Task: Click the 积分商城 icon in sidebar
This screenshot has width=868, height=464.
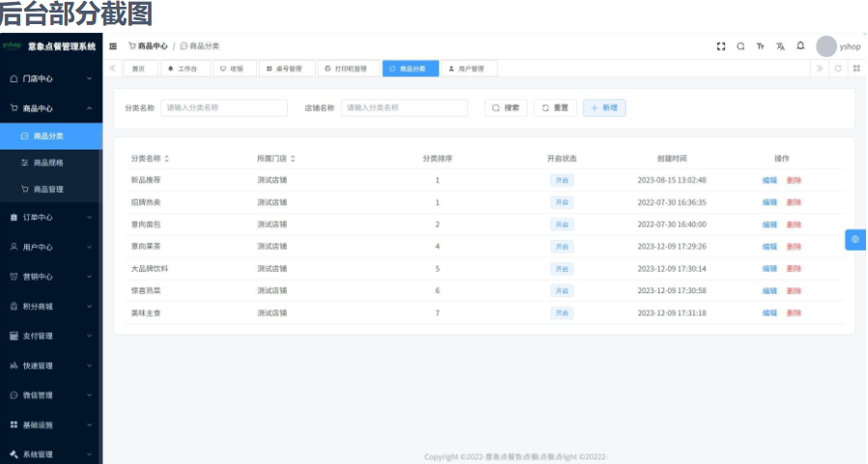Action: [14, 306]
